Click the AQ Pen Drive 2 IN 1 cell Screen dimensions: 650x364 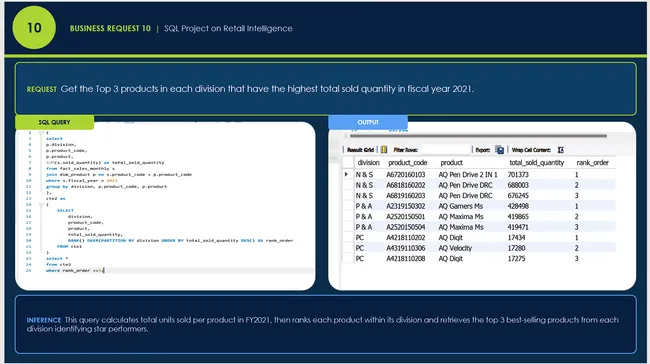[468, 175]
